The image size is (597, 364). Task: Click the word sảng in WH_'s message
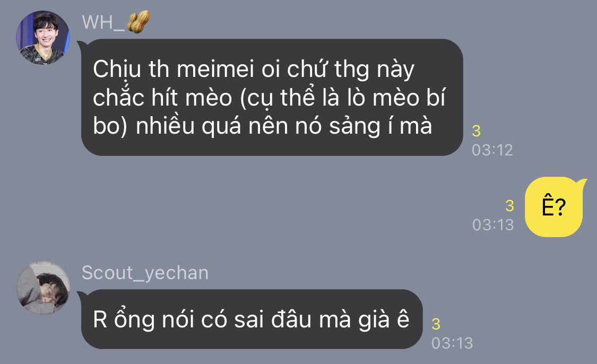point(355,126)
